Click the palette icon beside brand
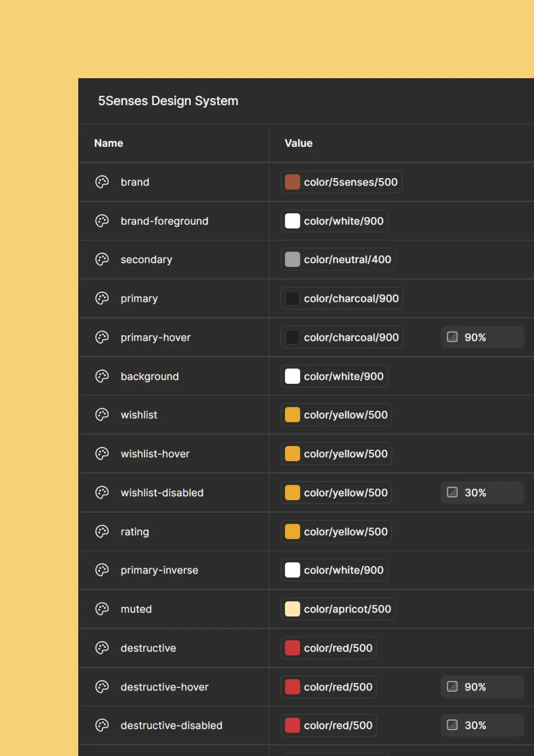The height and width of the screenshot is (756, 534). click(102, 182)
